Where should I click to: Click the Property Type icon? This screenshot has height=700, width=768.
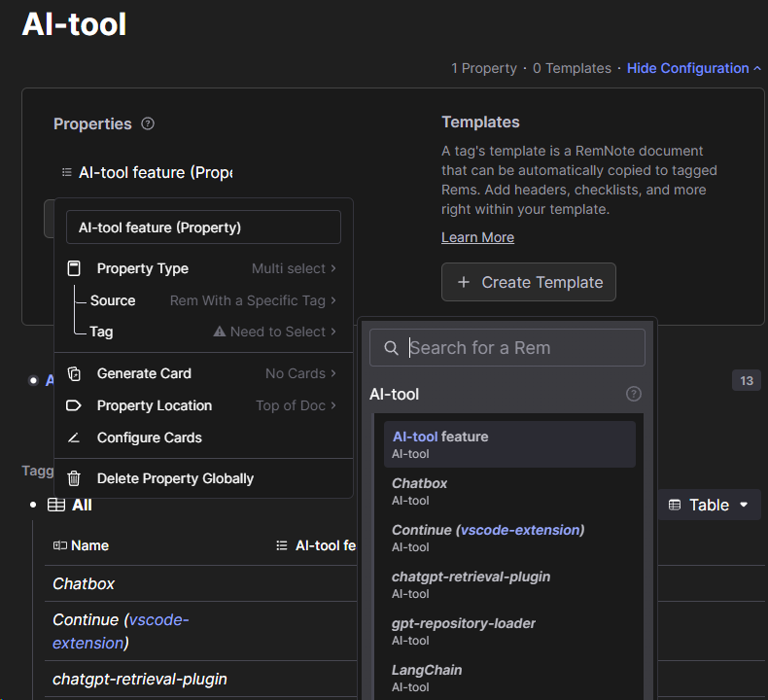tap(74, 268)
